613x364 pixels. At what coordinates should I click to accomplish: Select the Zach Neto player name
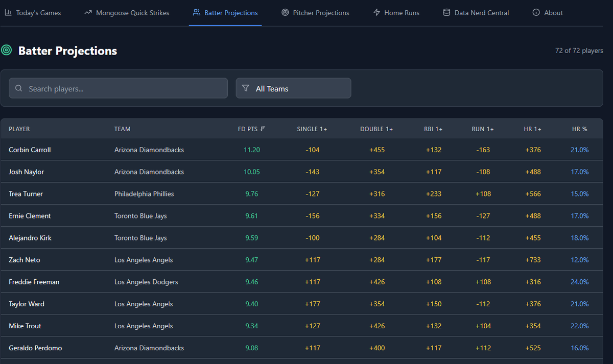pos(25,260)
